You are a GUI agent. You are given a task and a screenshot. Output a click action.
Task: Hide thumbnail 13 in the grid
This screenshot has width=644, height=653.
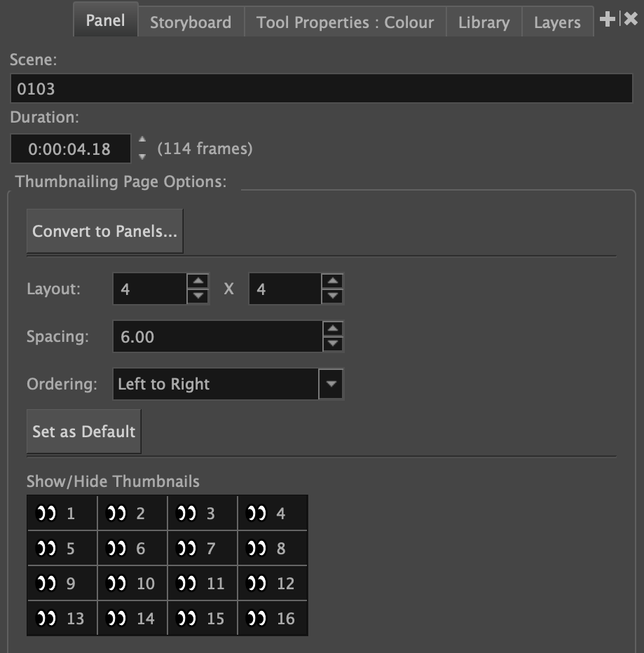46,619
